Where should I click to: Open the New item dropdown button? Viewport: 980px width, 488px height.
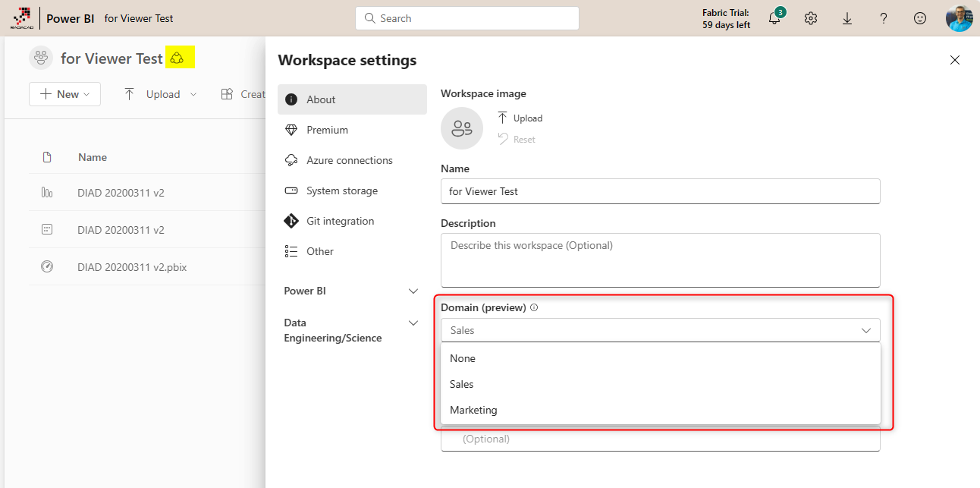[65, 94]
